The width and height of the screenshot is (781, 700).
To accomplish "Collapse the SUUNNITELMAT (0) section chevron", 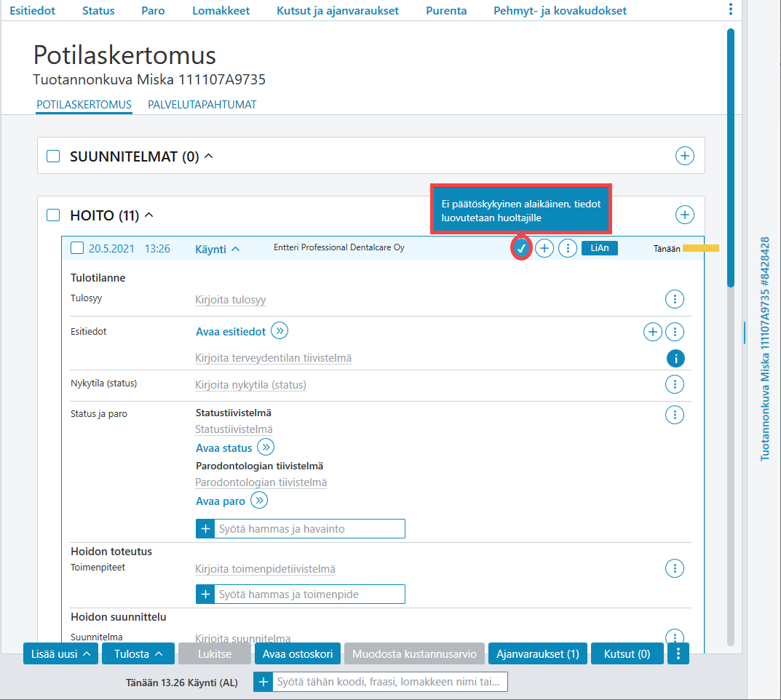I will pos(209,156).
